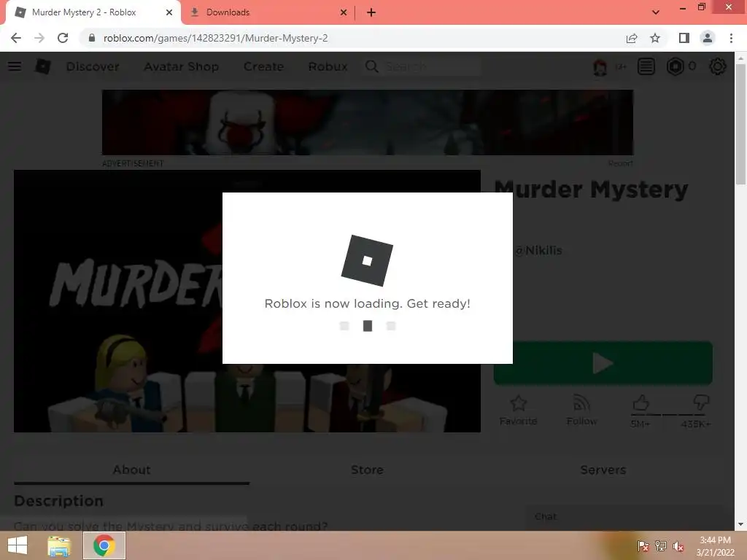Open a new browser tab
Viewport: 747px width, 560px height.
(x=371, y=12)
